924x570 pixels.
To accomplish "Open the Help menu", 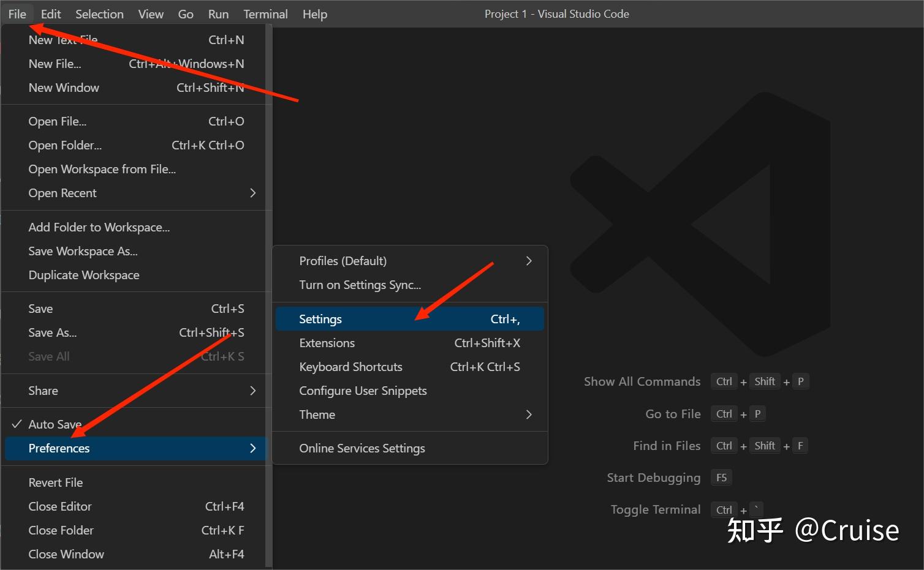I will coord(314,13).
